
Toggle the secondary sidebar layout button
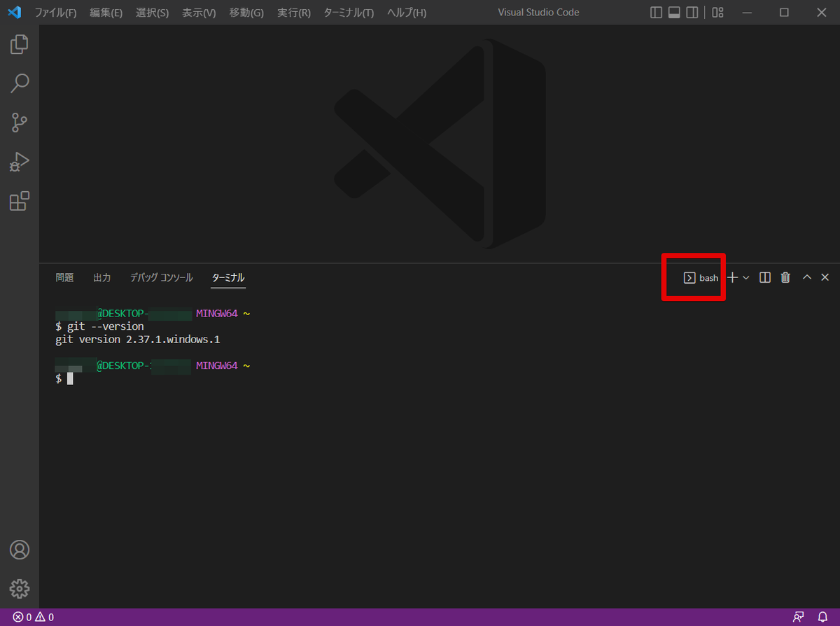pos(692,13)
